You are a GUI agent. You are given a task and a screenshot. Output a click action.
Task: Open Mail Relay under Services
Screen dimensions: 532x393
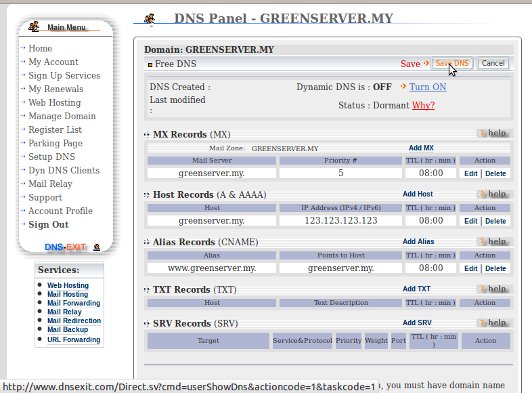[x=64, y=312]
